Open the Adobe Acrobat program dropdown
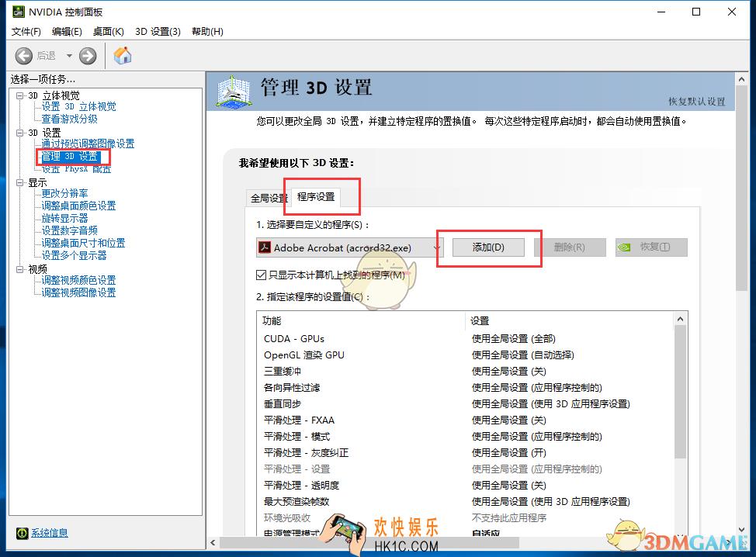 point(349,247)
